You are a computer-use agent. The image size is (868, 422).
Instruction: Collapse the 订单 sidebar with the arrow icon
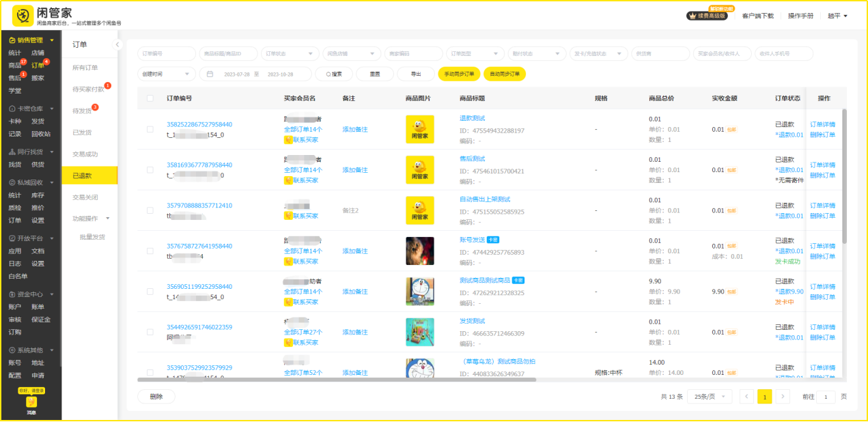point(117,44)
